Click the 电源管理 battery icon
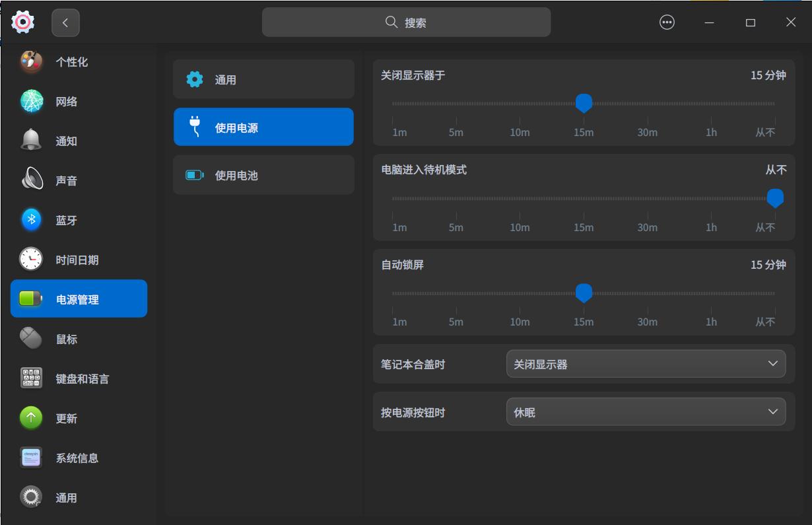 [x=31, y=299]
